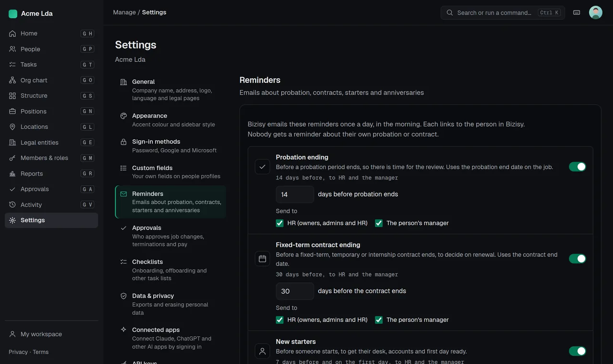Click the Home house icon in sidebar
The image size is (613, 364).
pos(12,34)
